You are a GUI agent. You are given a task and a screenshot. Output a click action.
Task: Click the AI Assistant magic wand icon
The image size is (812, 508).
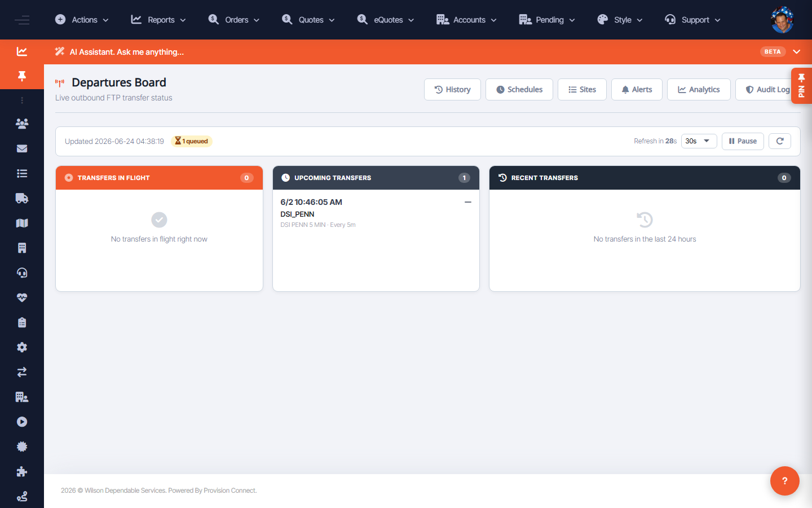[60, 51]
